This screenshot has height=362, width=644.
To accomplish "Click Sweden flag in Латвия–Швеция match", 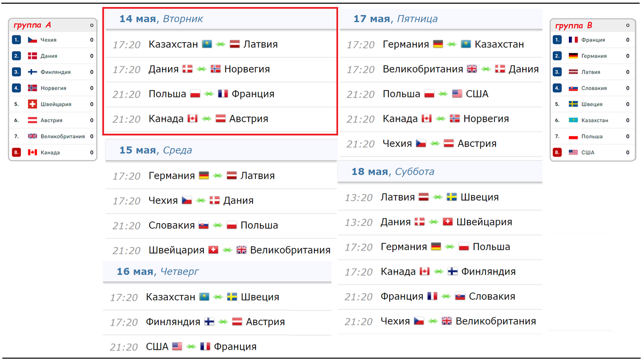I will [x=452, y=197].
